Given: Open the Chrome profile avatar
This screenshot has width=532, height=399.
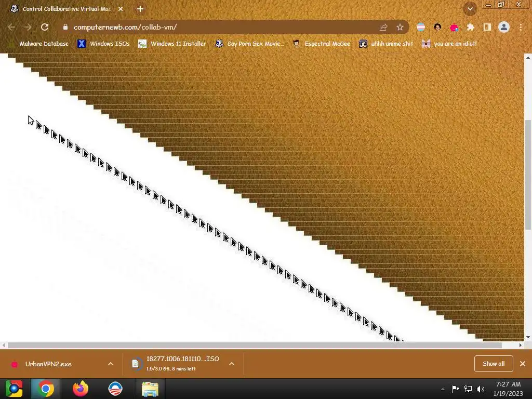Looking at the screenshot, I should [504, 27].
